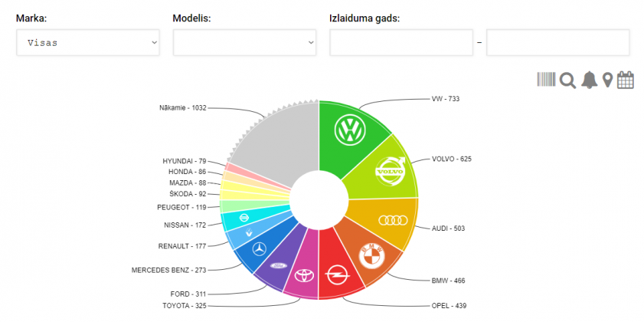Click the Volkswagen logo in the chart
Screen dimensions: 644x322
point(351,130)
